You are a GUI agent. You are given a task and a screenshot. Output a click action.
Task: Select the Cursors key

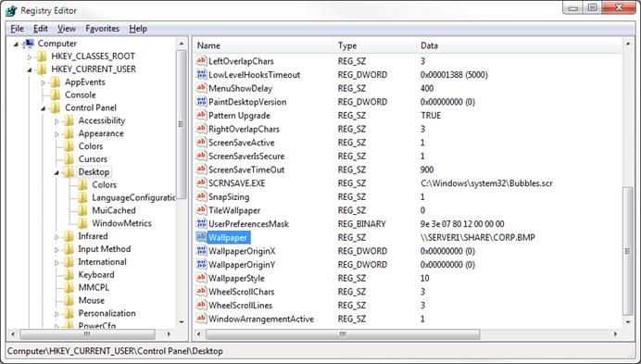[93, 159]
